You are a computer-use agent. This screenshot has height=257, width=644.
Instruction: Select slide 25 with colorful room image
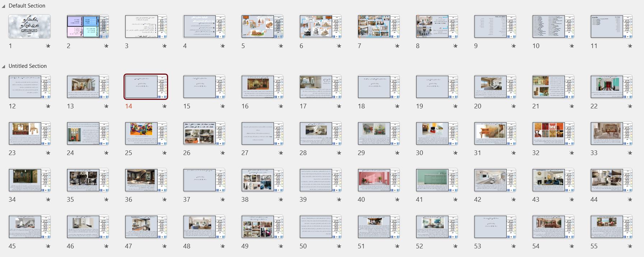146,133
